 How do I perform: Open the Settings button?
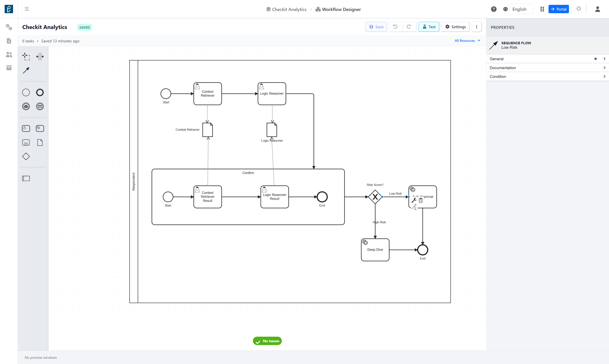(455, 27)
